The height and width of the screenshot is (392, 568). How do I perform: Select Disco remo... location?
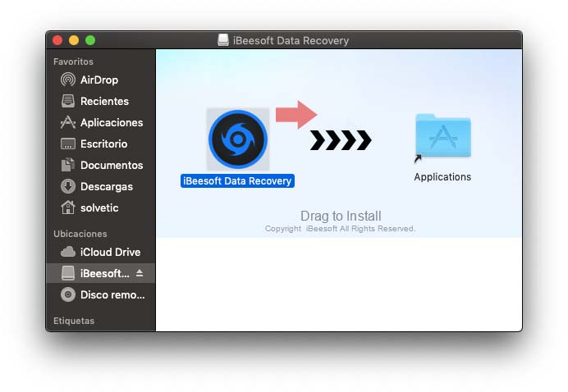[101, 294]
